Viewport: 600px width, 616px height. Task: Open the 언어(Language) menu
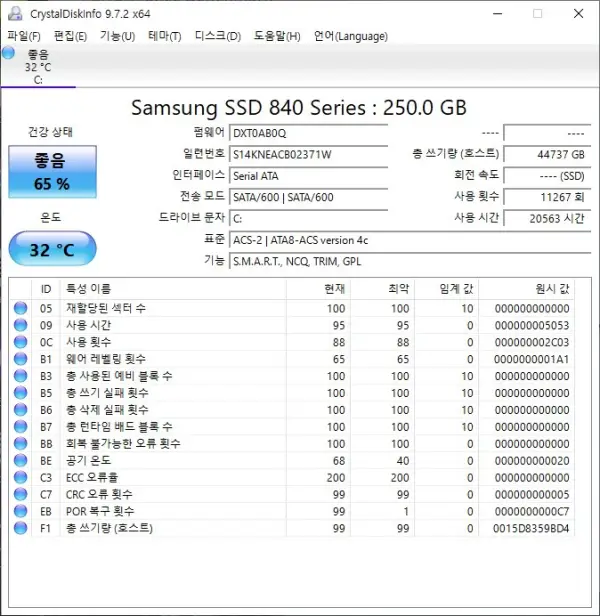(x=350, y=36)
